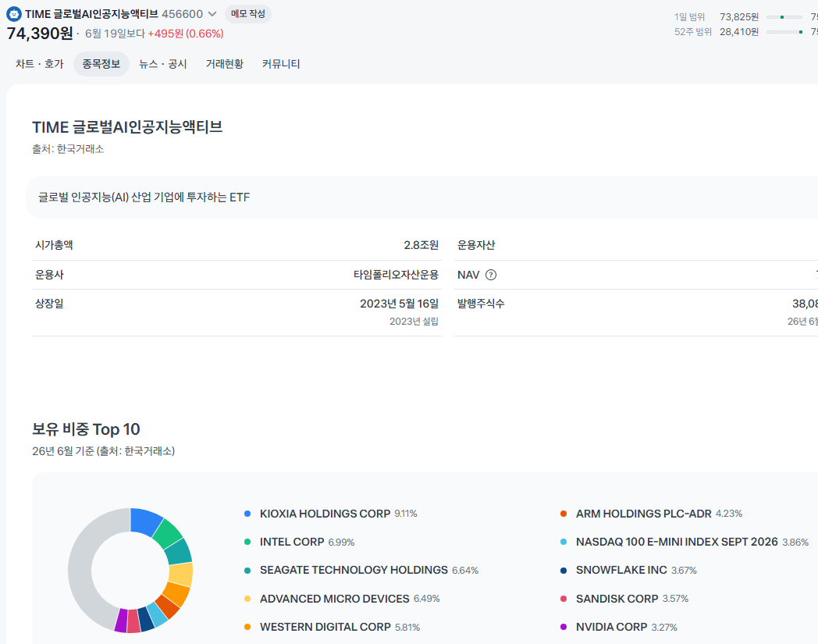Screen dimensions: 818x644
Task: Click the 52주 범위 price range slider
Action: point(784,32)
